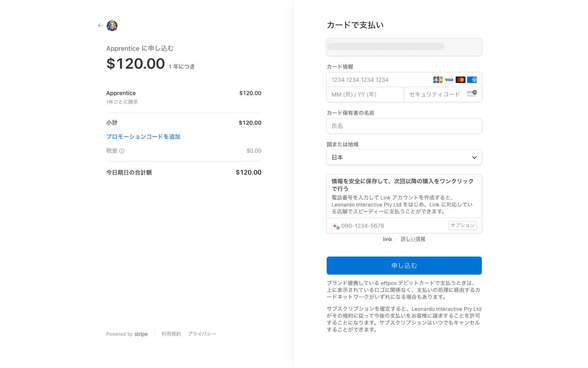The width and height of the screenshot is (588, 368).
Task: Click the CVC security code card icon
Action: point(472,93)
